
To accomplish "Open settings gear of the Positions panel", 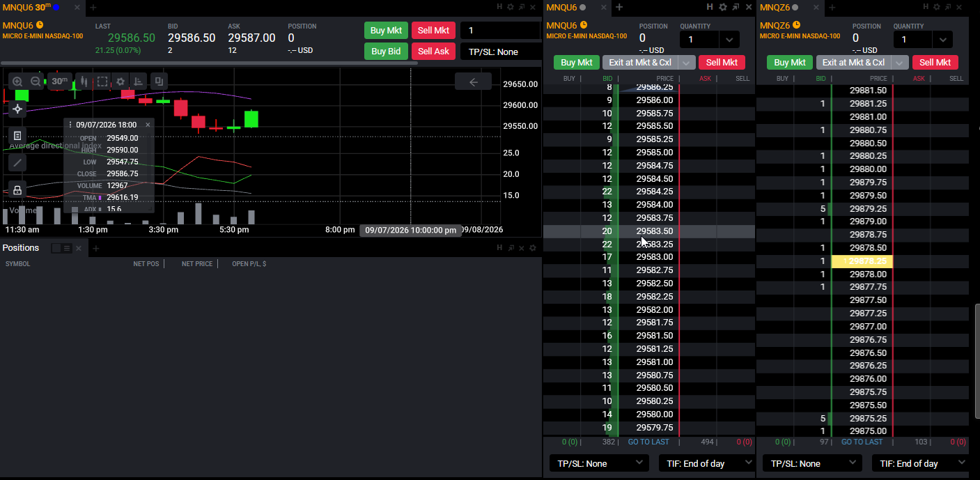I will coord(533,248).
